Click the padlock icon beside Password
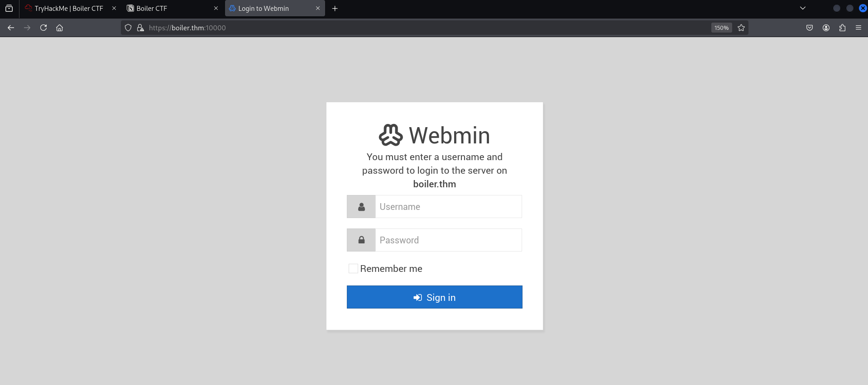The width and height of the screenshot is (868, 385). pos(361,240)
